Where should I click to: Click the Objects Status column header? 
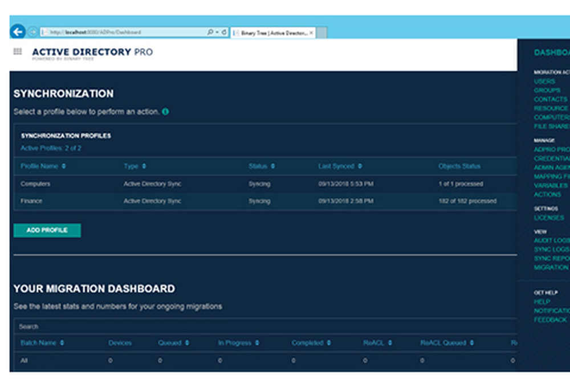pos(459,166)
